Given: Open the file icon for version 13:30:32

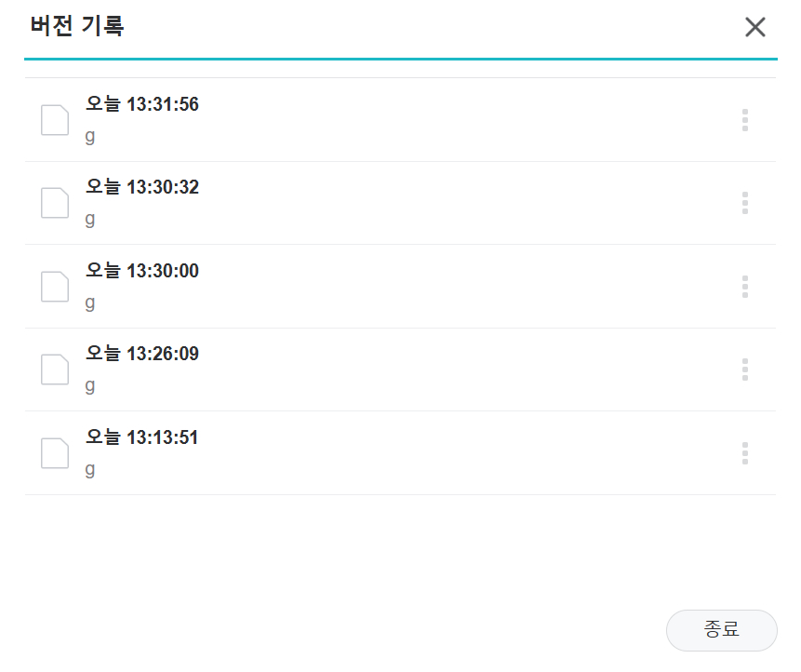Looking at the screenshot, I should (x=55, y=203).
